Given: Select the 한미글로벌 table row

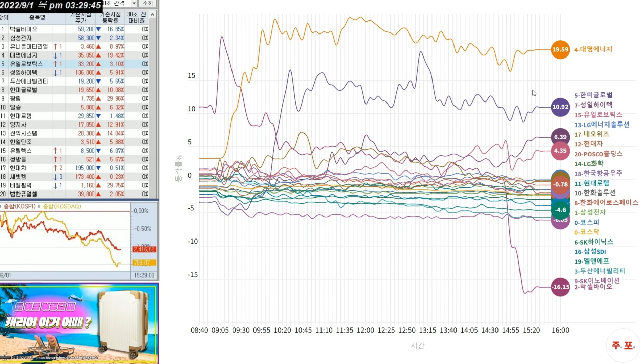Looking at the screenshot, I should coord(74,90).
